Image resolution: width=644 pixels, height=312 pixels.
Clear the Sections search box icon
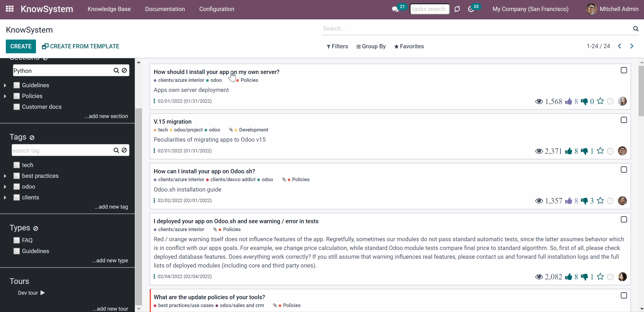coord(124,71)
